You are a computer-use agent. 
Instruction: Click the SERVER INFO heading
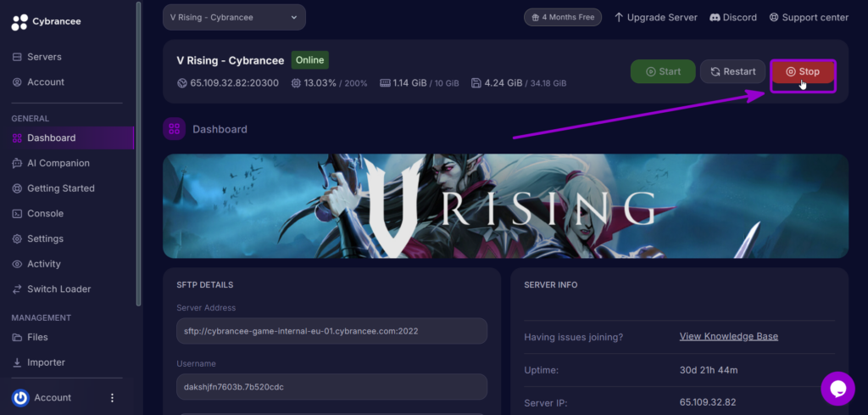tap(551, 285)
